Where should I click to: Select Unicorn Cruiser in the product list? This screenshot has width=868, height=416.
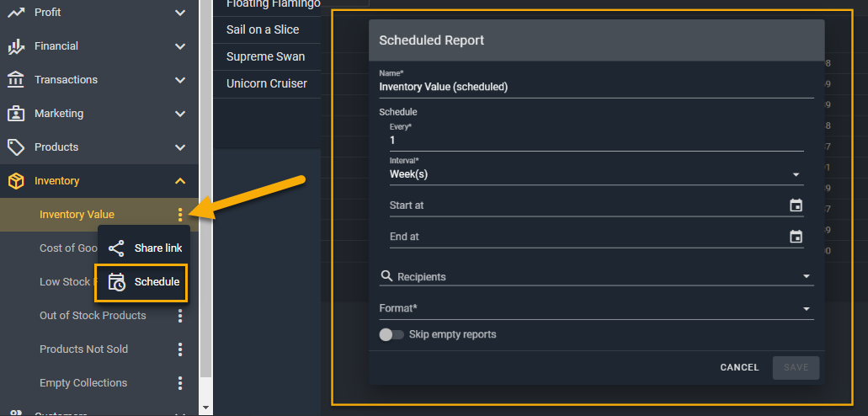point(267,84)
